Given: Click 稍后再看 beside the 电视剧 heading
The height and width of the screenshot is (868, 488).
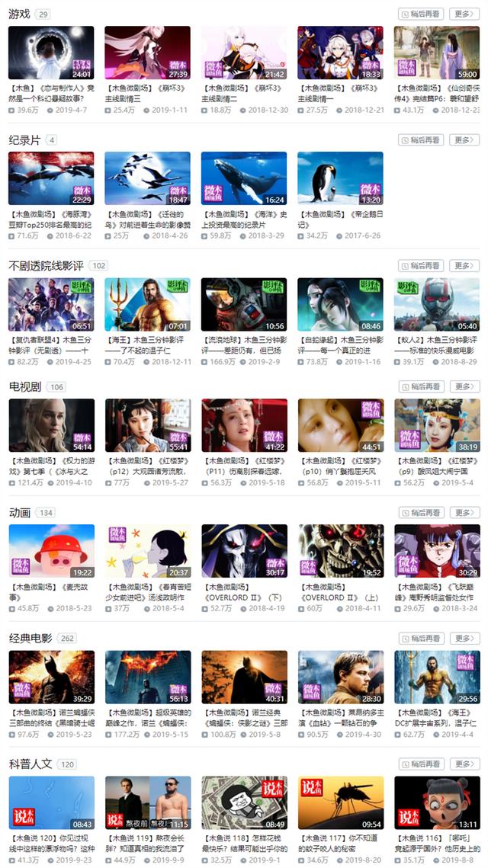Looking at the screenshot, I should pos(420,387).
